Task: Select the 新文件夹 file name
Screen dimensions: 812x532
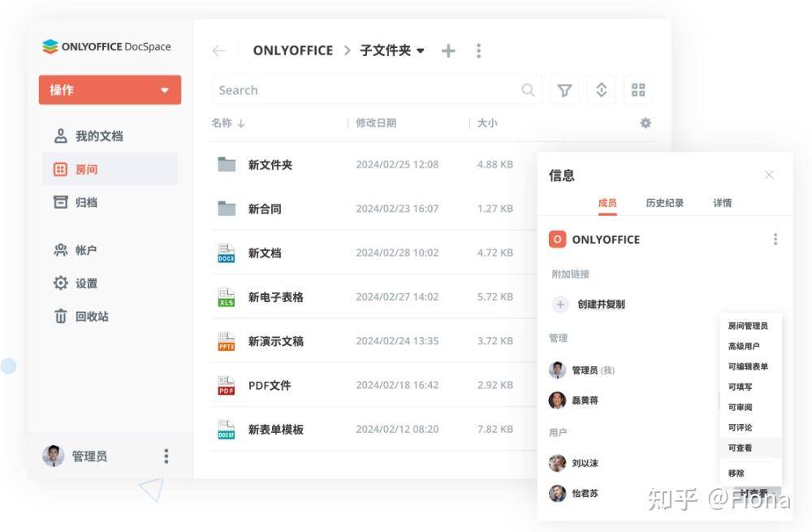Action: tap(270, 165)
